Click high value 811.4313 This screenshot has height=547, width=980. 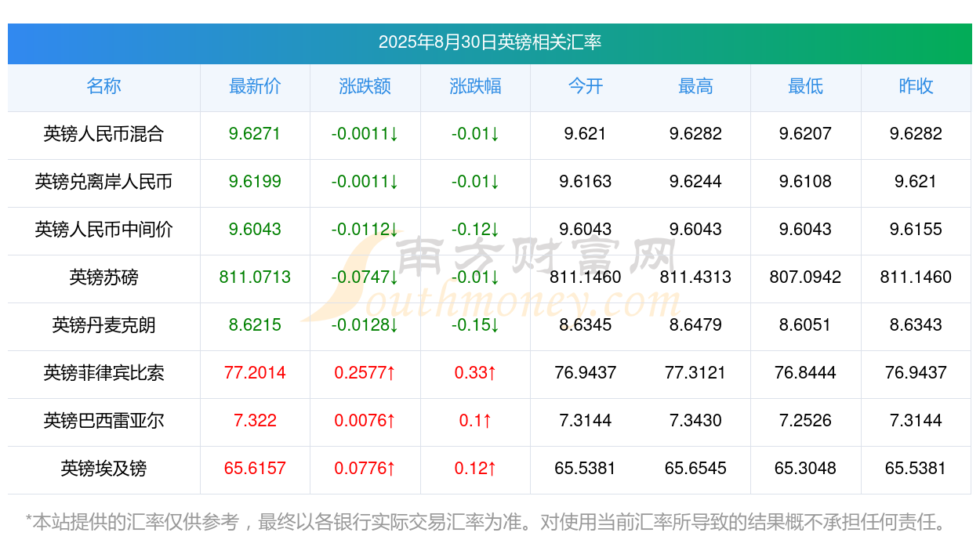click(695, 277)
